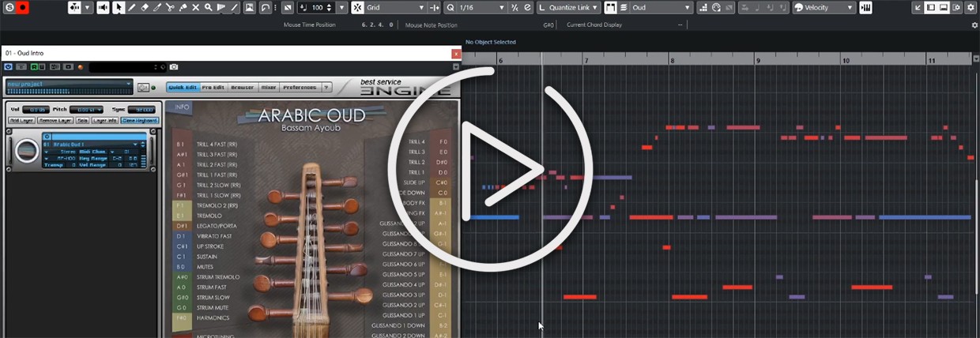This screenshot has width=980, height=338.
Task: Open the Quantize Link length dropdown
Action: pos(567,7)
